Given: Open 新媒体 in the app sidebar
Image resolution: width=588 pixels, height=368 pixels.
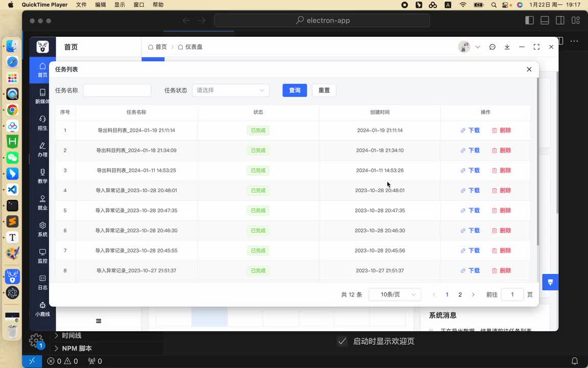Looking at the screenshot, I should [42, 96].
